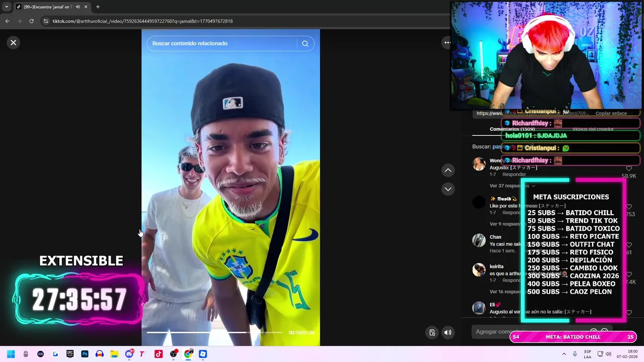Click the 'Buscar:' related search text
The width and height of the screenshot is (644, 362).
[481, 147]
